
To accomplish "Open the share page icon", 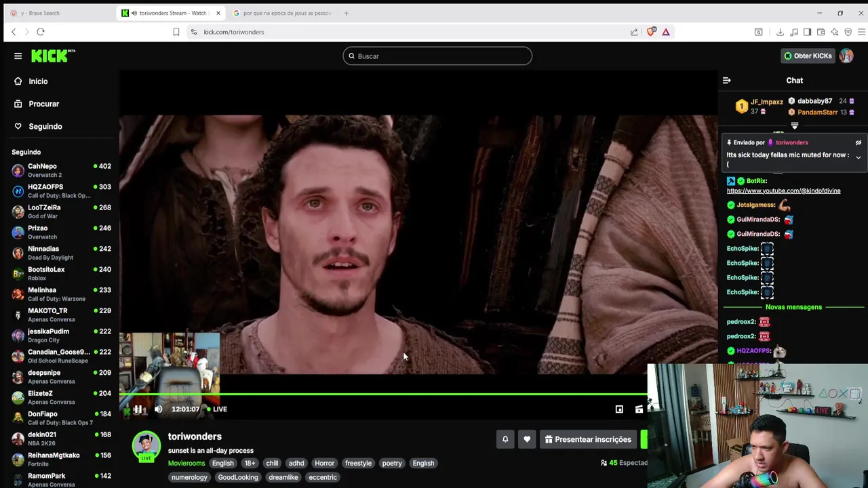I will pyautogui.click(x=634, y=32).
